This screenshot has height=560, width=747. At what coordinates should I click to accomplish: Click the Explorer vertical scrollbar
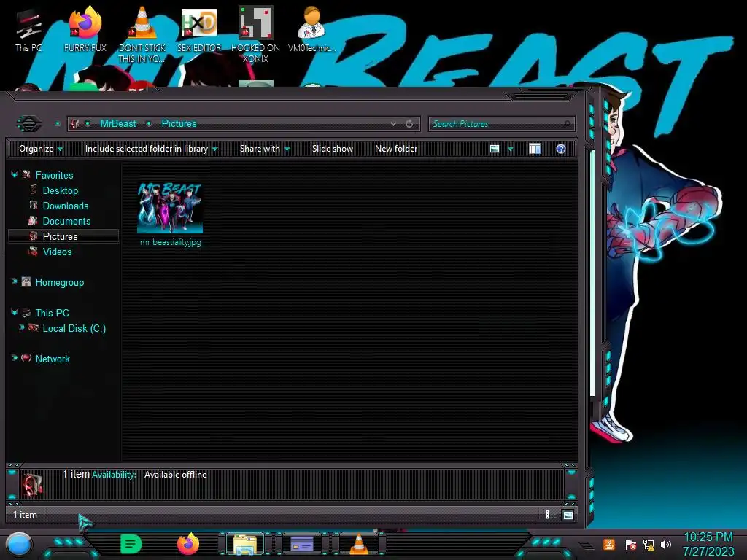(592, 273)
